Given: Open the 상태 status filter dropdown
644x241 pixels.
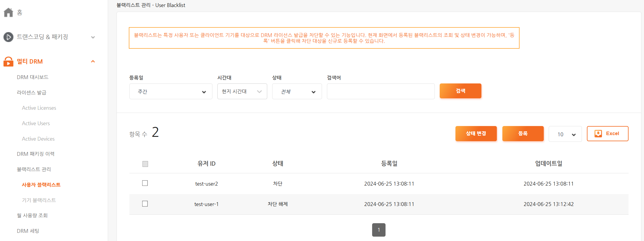Looking at the screenshot, I should coord(297,92).
